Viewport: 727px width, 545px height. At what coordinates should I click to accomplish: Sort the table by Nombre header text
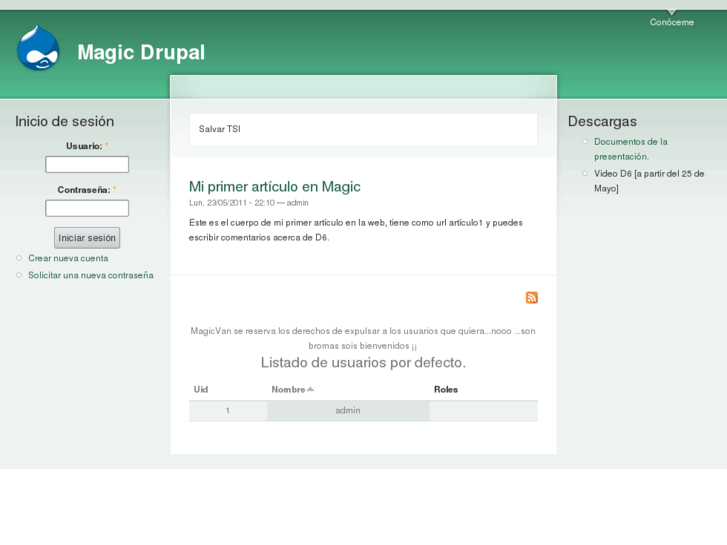[288, 389]
